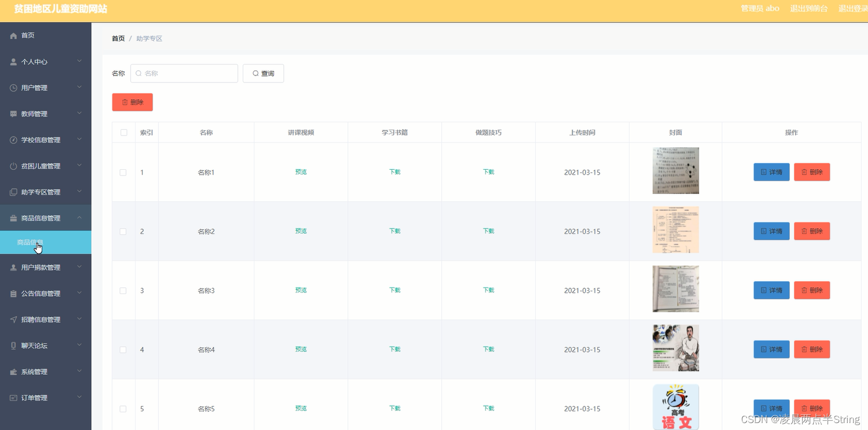Click the icon beside 订单管理

pyautogui.click(x=13, y=398)
